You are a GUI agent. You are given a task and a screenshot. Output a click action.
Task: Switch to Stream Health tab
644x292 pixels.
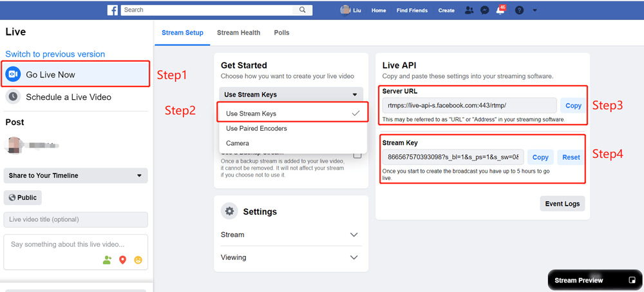[239, 32]
